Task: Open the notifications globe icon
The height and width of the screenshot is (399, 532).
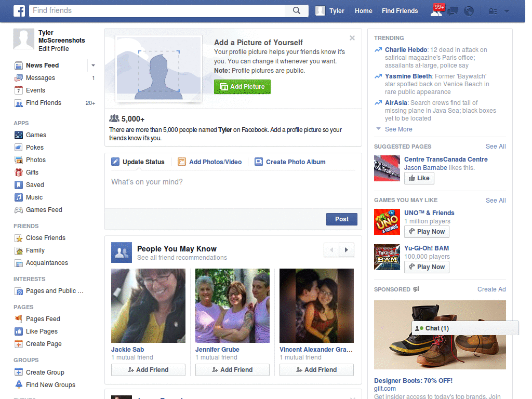Action: [469, 11]
